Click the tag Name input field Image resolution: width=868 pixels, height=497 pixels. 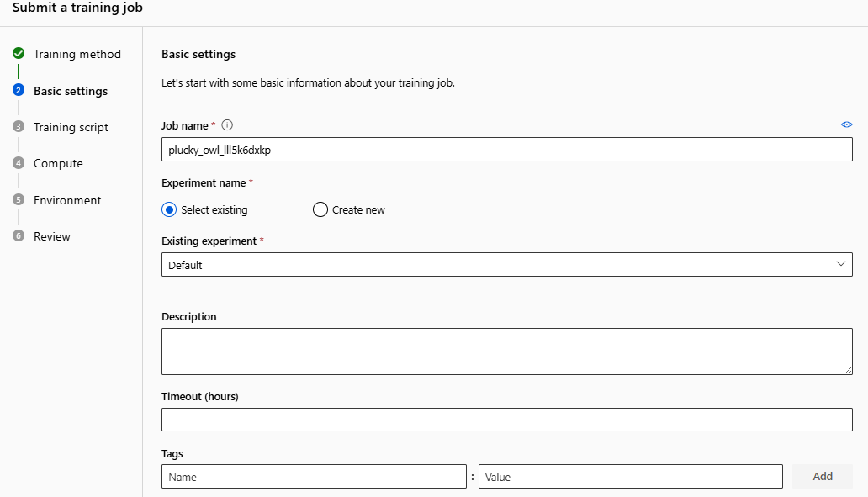pos(314,477)
